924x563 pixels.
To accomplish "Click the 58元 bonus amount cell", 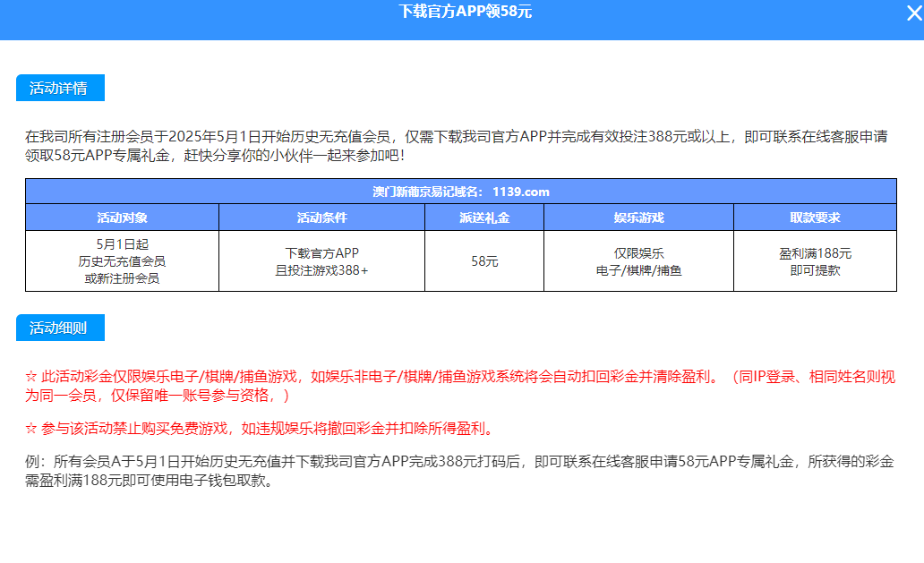I will (x=484, y=261).
